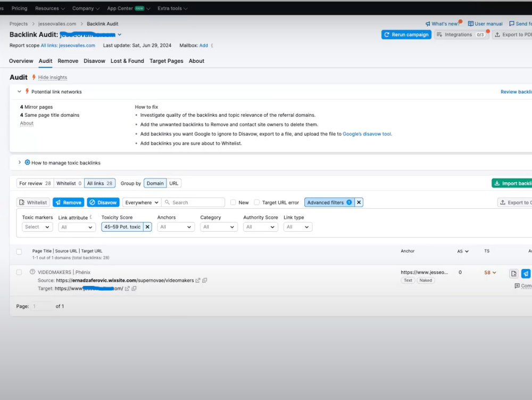Check the VIDEOMAKERS row checkbox
Viewport: 532px width, 400px height.
point(19,272)
